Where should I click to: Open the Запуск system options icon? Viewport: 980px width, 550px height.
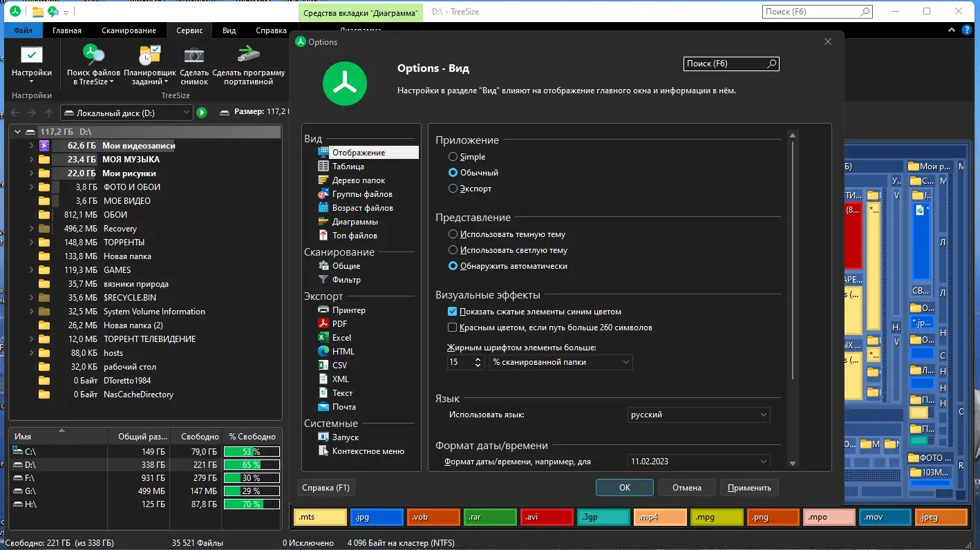click(x=323, y=437)
